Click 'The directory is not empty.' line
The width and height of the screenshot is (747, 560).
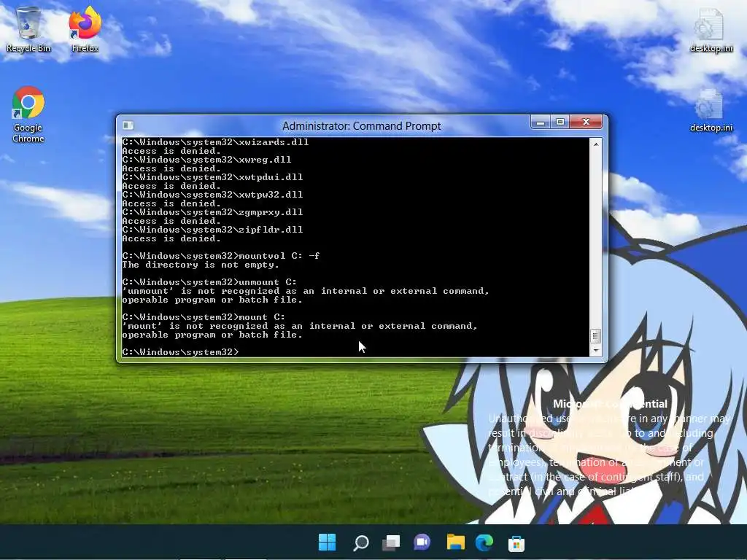(x=200, y=265)
